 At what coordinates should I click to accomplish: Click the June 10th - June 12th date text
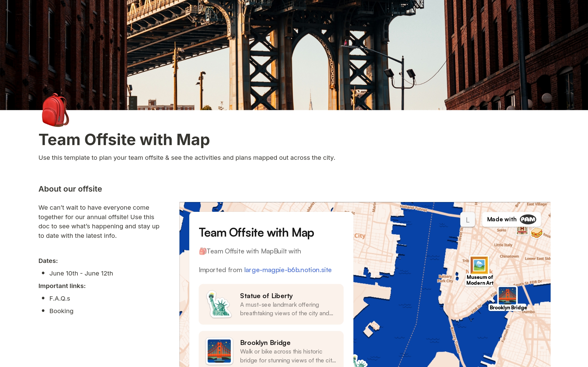(x=81, y=273)
